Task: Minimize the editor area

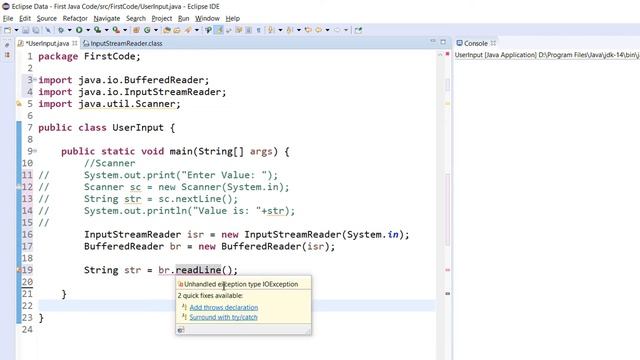Action: point(433,41)
